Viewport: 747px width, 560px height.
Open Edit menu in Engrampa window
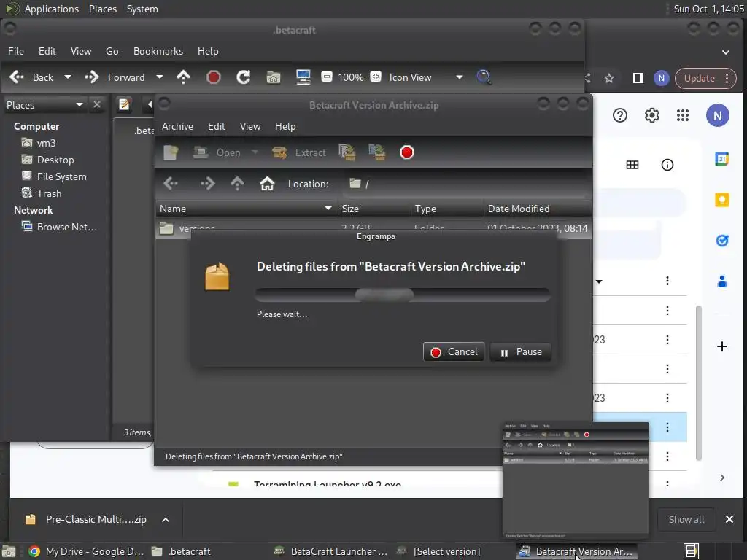point(216,126)
